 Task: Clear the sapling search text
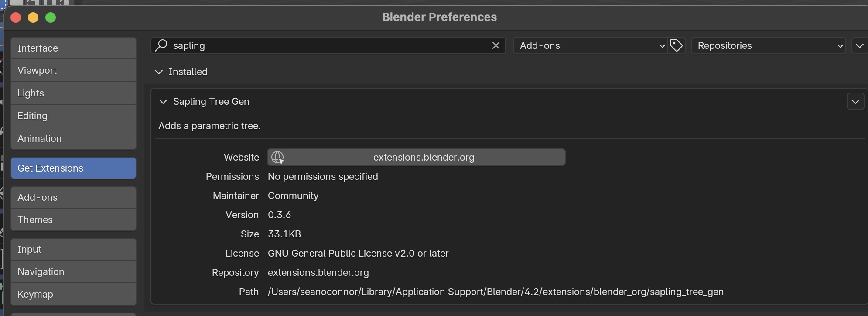click(x=496, y=45)
